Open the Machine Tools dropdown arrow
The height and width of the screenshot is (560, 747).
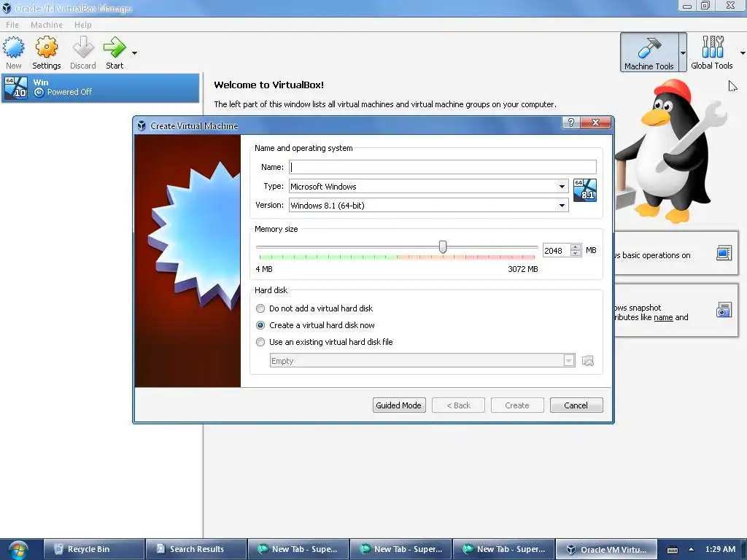point(683,52)
